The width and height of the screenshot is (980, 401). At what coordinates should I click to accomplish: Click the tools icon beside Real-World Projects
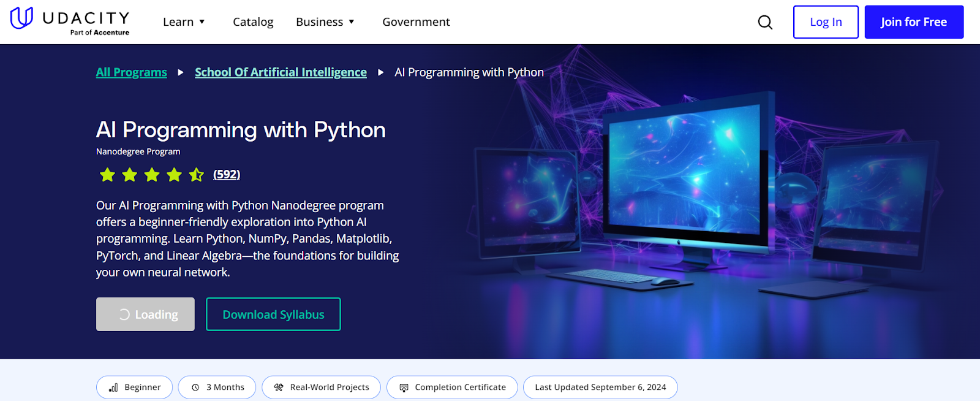(x=279, y=388)
